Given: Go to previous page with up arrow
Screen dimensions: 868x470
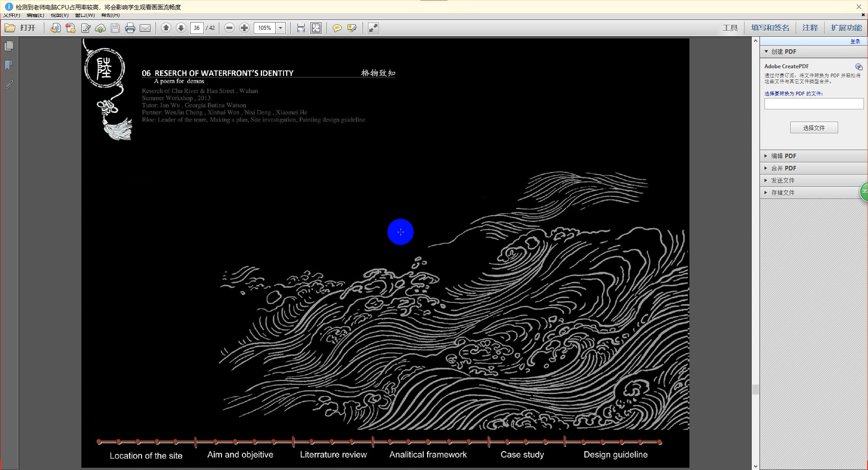Looking at the screenshot, I should click(x=166, y=28).
